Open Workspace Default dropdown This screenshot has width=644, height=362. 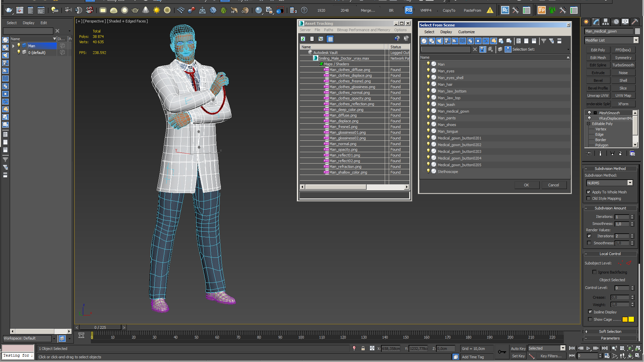(54, 339)
